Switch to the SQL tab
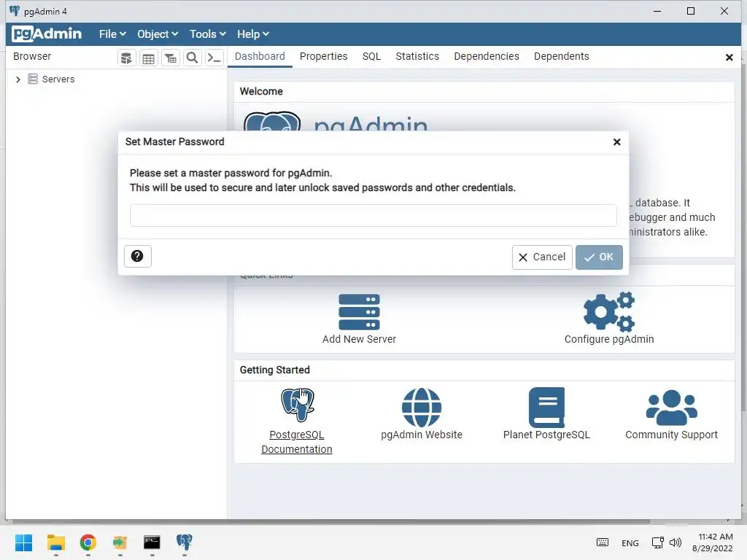 pyautogui.click(x=371, y=56)
